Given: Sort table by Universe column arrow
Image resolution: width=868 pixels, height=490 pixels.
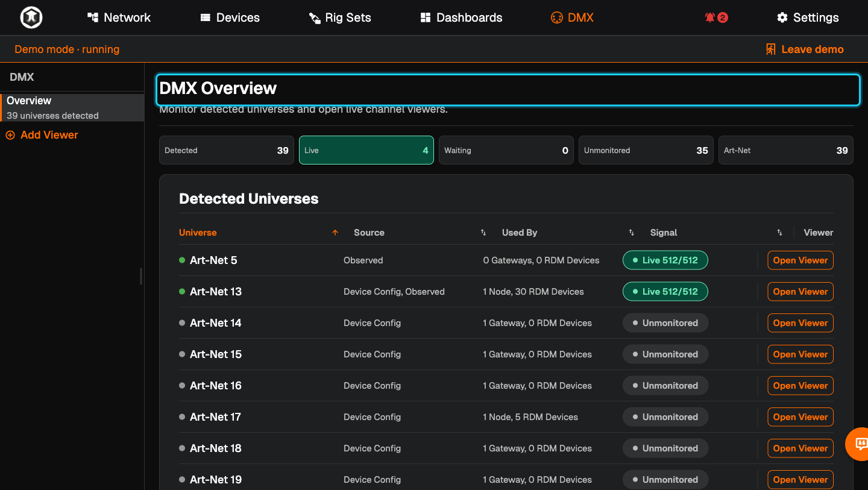Looking at the screenshot, I should click(x=335, y=233).
